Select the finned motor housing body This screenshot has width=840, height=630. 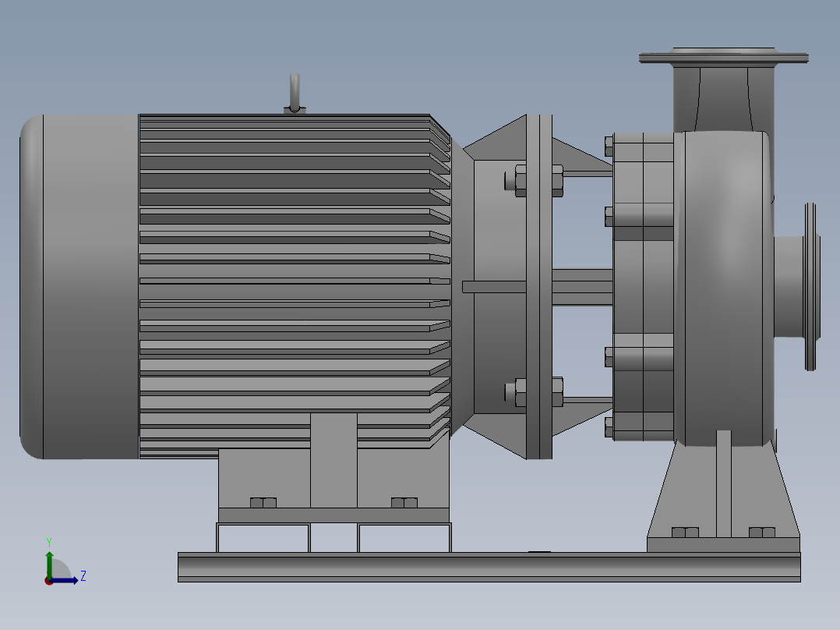[x=295, y=286]
